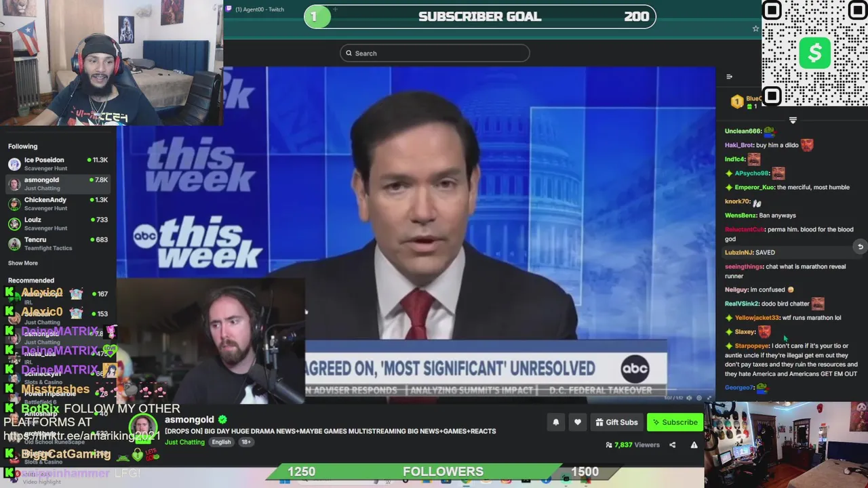868x488 pixels.
Task: Click username Emperor_Kuo in chat
Action: click(x=754, y=187)
